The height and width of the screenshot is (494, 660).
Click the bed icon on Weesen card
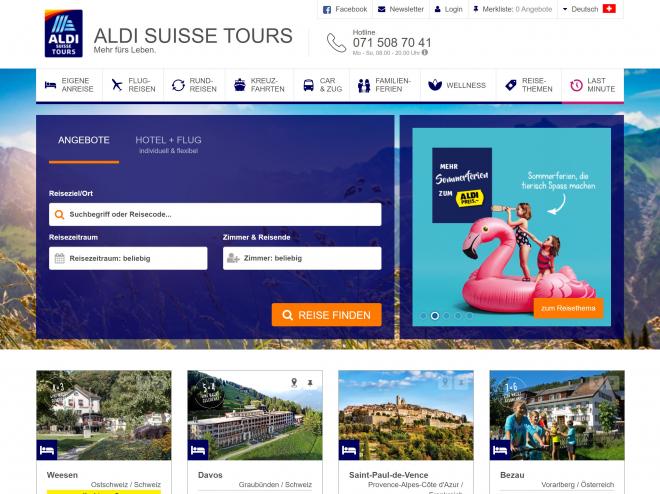47,450
